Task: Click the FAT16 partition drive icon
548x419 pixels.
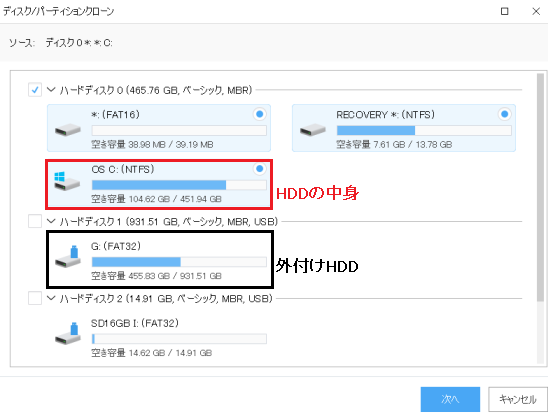Action: pos(68,130)
